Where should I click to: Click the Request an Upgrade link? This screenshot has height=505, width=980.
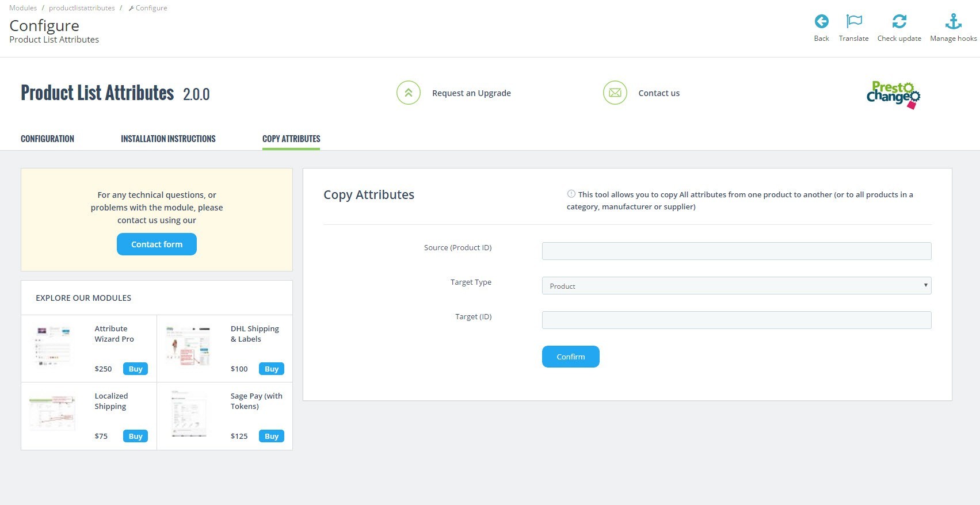471,93
